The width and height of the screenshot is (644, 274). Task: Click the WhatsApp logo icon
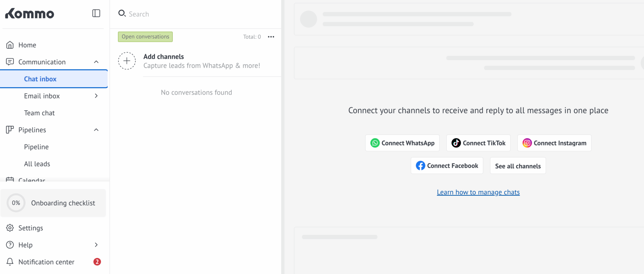pos(375,143)
